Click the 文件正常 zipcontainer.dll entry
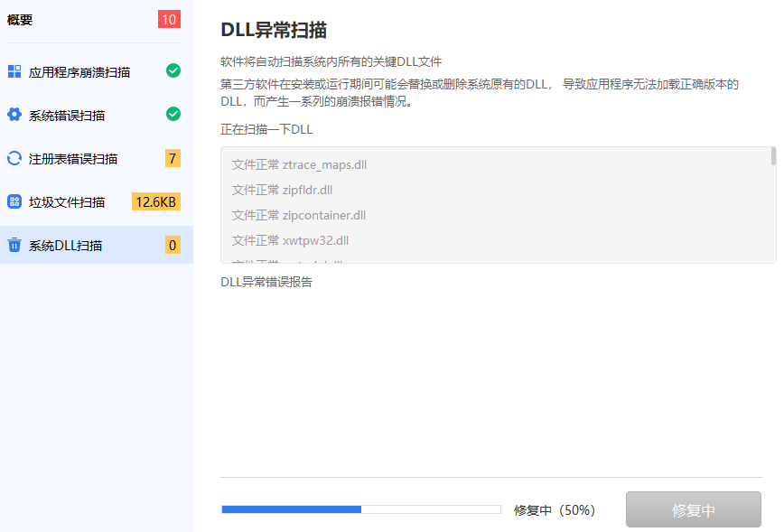The width and height of the screenshot is (784, 532). [x=298, y=215]
